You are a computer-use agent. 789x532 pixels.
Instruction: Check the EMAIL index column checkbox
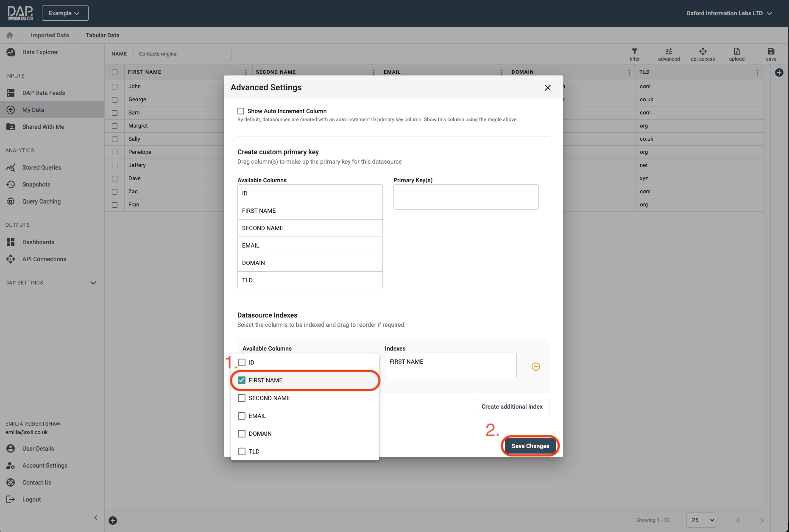click(242, 416)
